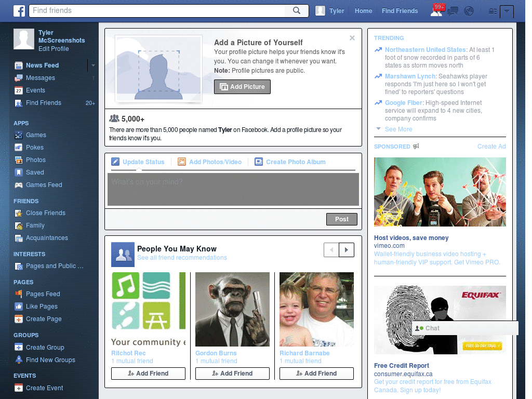Select the Add Photos/Video tab
This screenshot has height=399, width=532.
tap(210, 162)
